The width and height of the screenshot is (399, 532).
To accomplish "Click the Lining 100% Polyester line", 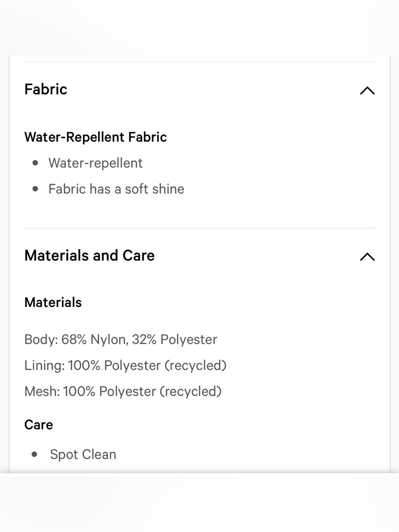I will point(125,366).
